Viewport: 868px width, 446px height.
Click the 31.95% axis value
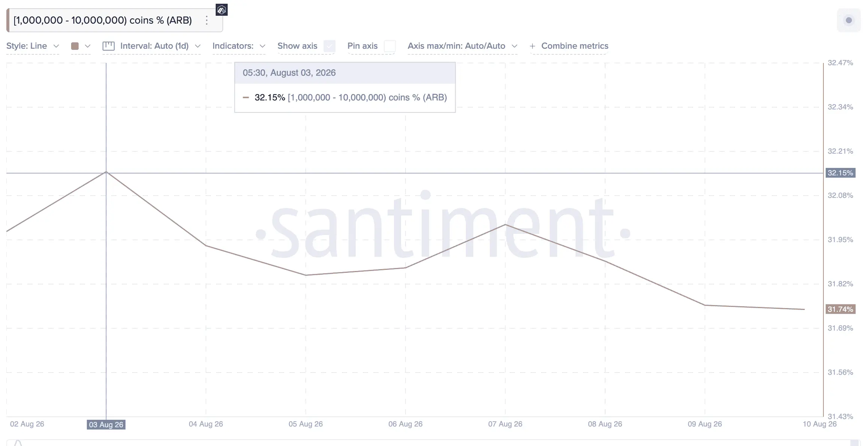(840, 239)
